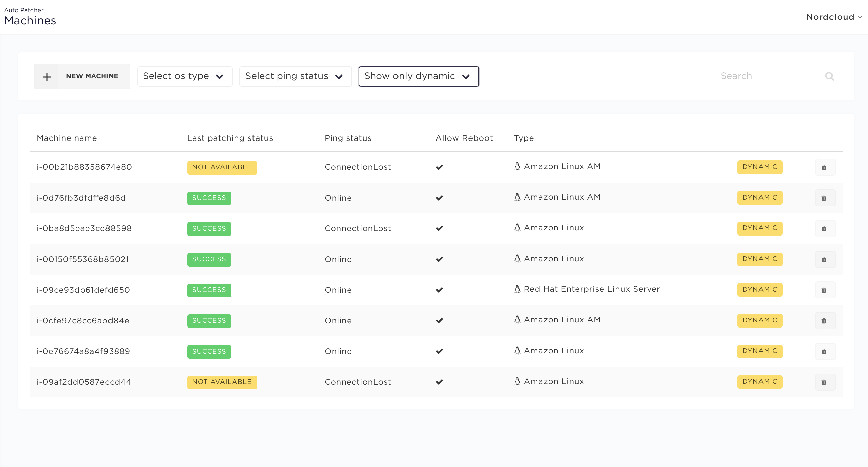The image size is (868, 467).
Task: Open machine i-00150f55368b85021
Action: [83, 259]
